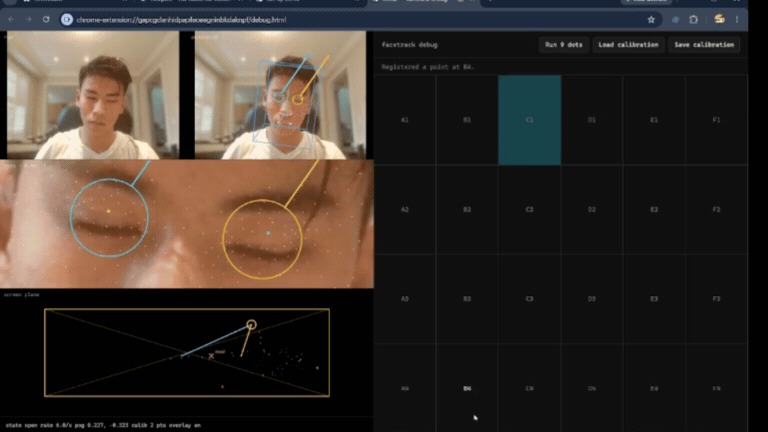768x432 pixels.
Task: Select calibration cell E3
Action: click(x=654, y=299)
